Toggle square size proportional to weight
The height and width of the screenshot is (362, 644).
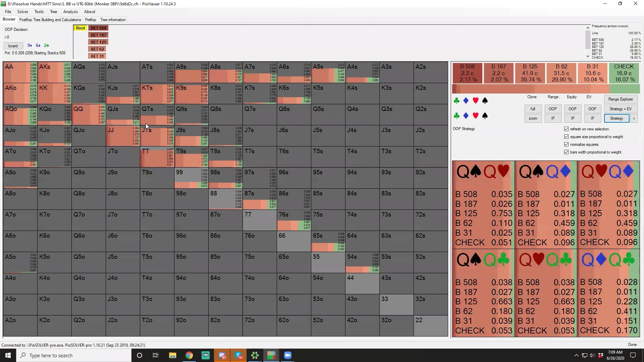coord(567,137)
